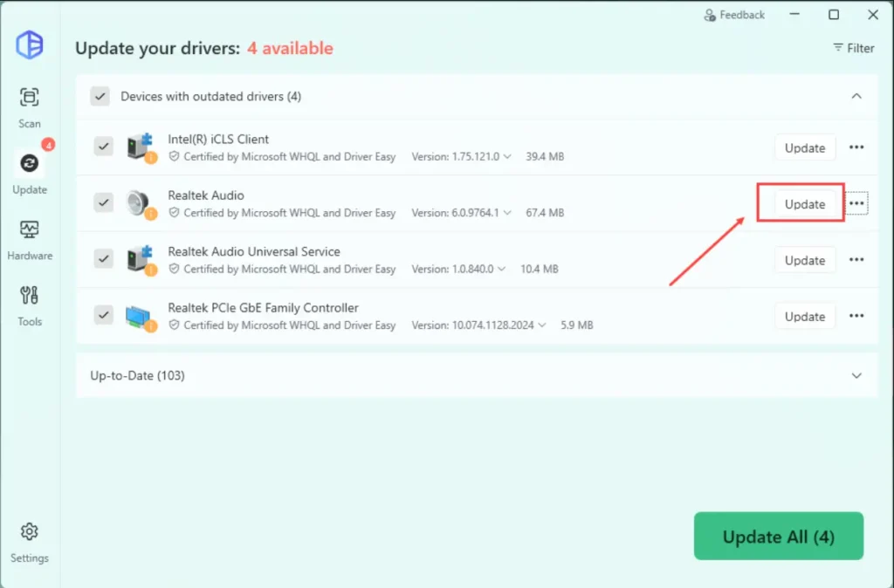Screen dimensions: 894x588
Task: Open more options for Realtek Audio
Action: click(x=856, y=203)
